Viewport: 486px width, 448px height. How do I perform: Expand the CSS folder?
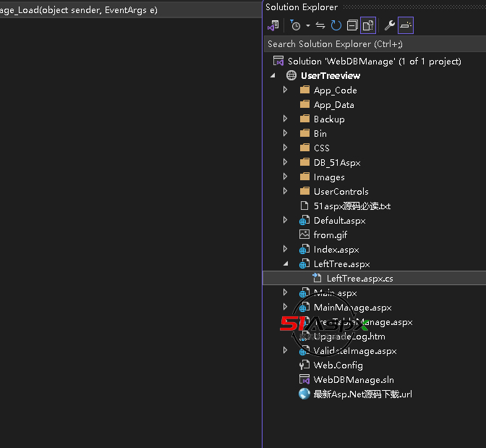pos(285,148)
